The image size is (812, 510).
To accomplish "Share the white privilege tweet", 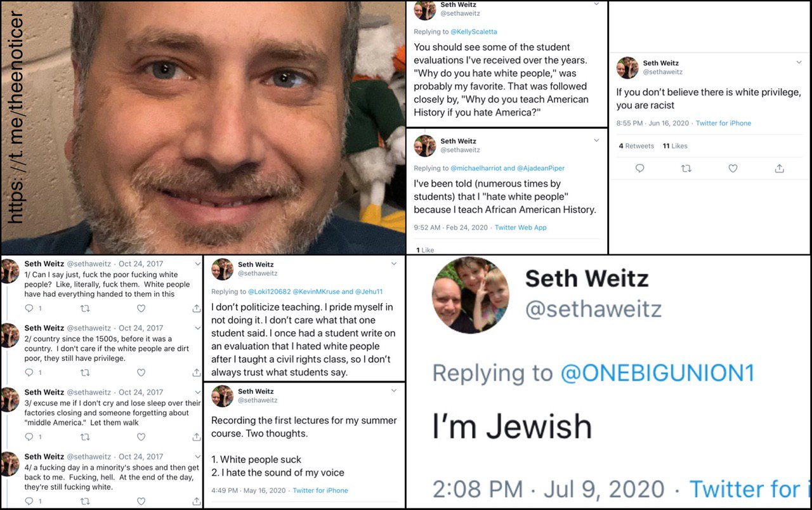I will tap(780, 168).
